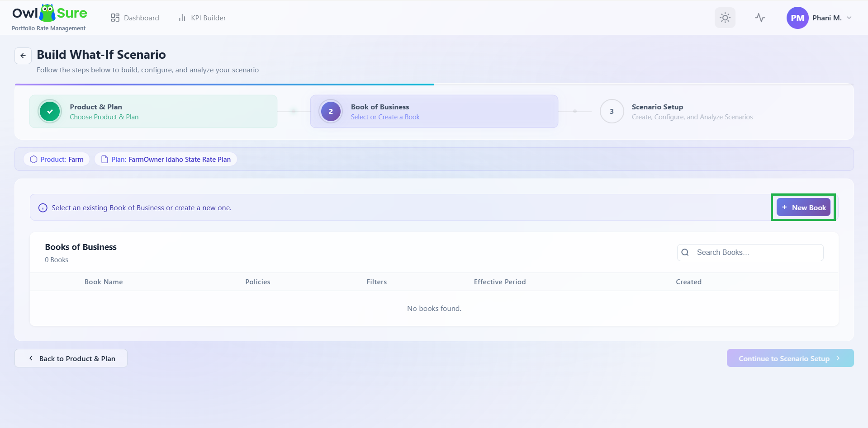Click the Policies column header
The height and width of the screenshot is (428, 868).
258,282
